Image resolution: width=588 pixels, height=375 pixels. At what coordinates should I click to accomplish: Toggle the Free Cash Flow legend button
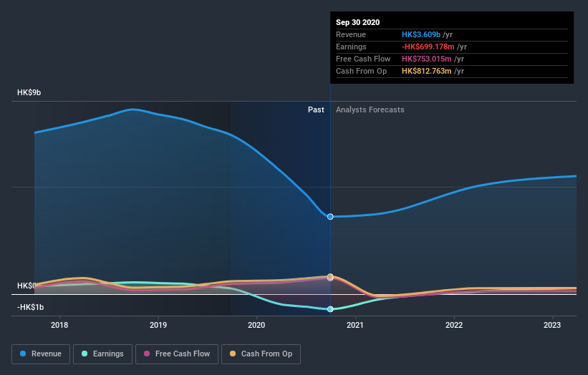coord(177,354)
